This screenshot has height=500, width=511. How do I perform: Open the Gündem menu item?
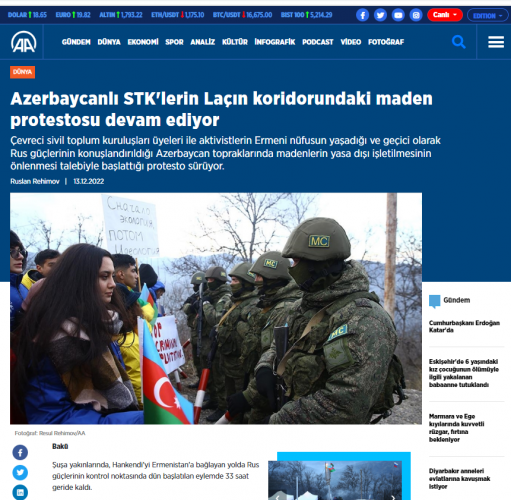[76, 42]
